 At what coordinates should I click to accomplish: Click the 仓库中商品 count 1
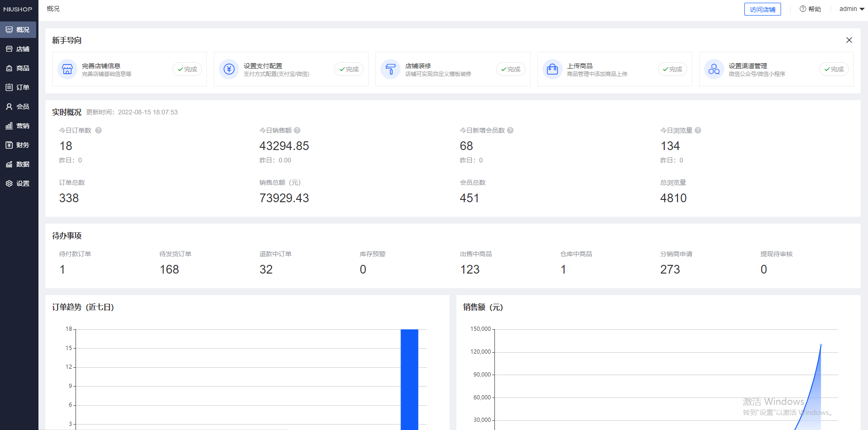(564, 269)
